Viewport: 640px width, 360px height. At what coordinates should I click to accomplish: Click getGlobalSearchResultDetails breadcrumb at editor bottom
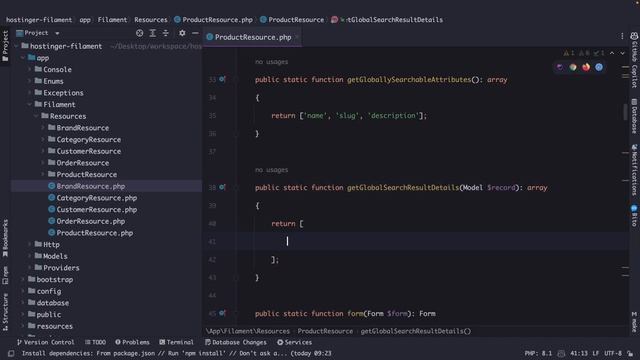tap(416, 331)
